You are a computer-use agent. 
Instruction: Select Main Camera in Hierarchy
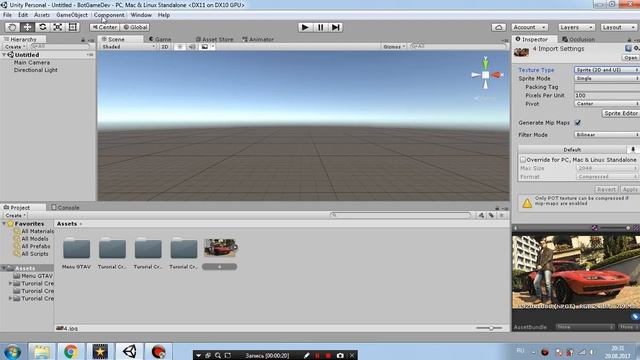(x=32, y=62)
